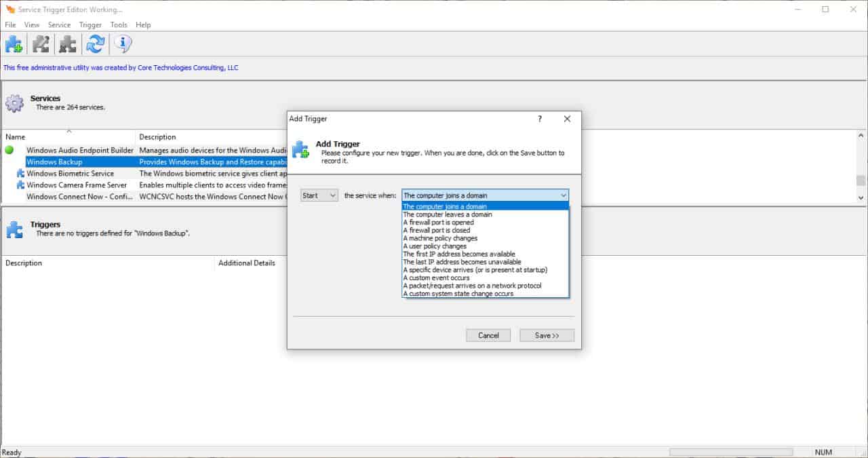868x458 pixels.
Task: Click the Add Trigger toolbar icon
Action: click(x=14, y=45)
